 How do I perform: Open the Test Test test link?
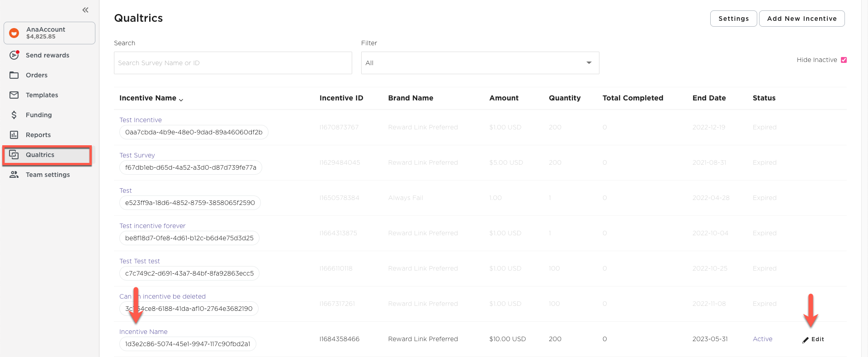140,261
